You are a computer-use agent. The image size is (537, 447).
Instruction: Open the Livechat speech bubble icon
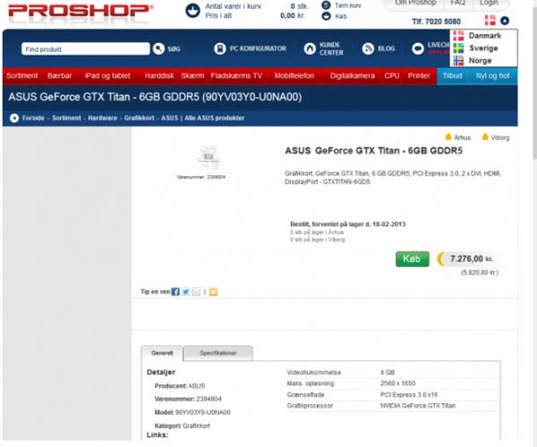[418, 49]
